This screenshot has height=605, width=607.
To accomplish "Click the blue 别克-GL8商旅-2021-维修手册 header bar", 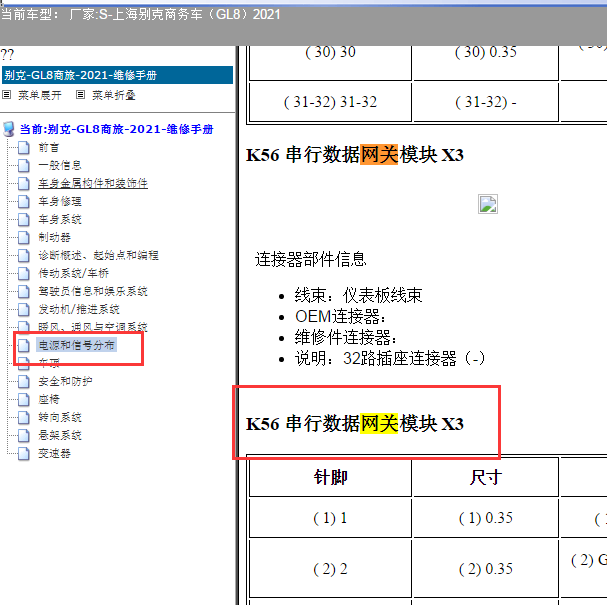I will click(118, 75).
